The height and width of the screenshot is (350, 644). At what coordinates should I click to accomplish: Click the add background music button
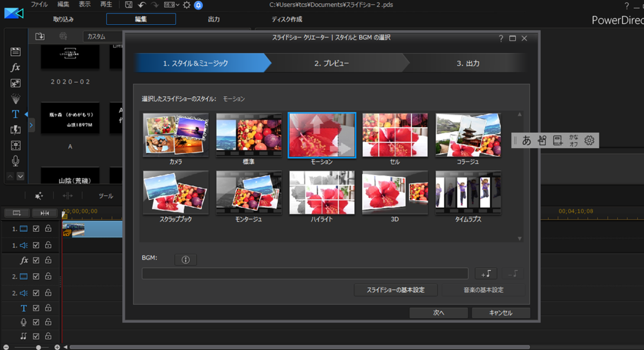pyautogui.click(x=486, y=274)
